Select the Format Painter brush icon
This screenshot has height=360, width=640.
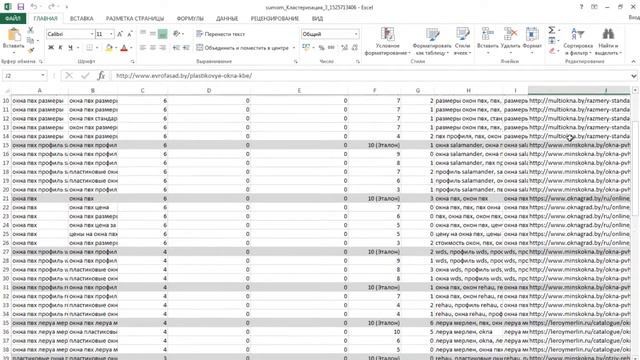(x=30, y=51)
